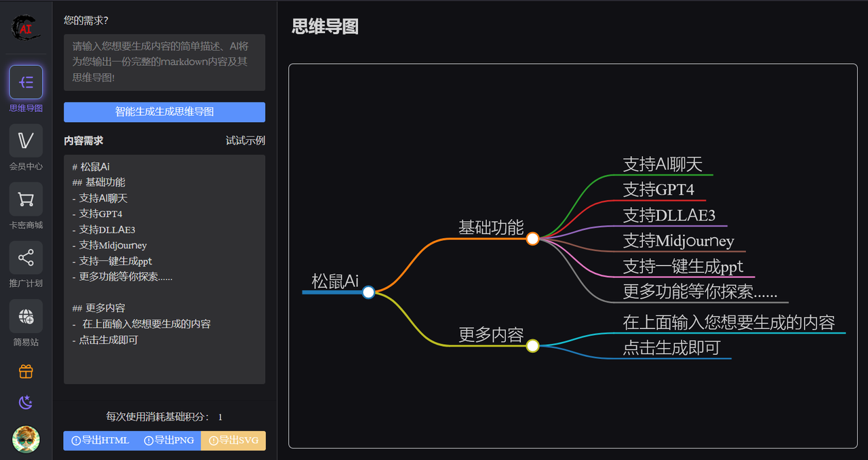Click '- 支持GPT4' line in editor

pyautogui.click(x=97, y=214)
